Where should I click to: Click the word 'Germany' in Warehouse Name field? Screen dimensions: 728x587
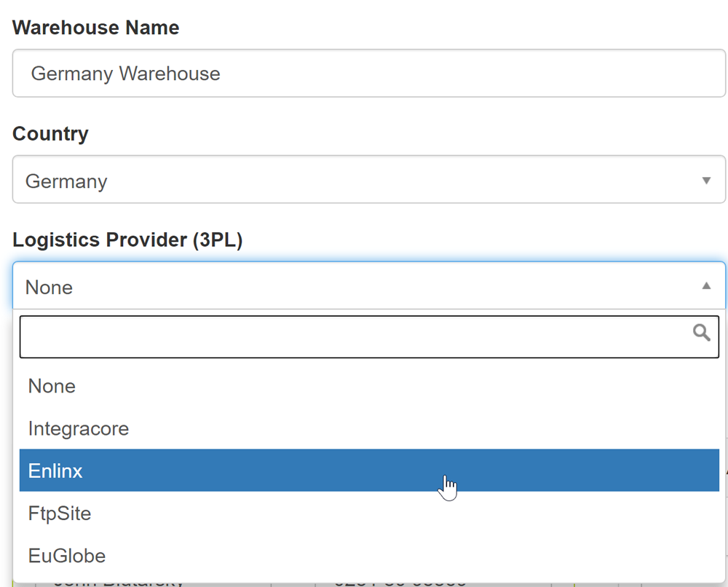tap(72, 74)
